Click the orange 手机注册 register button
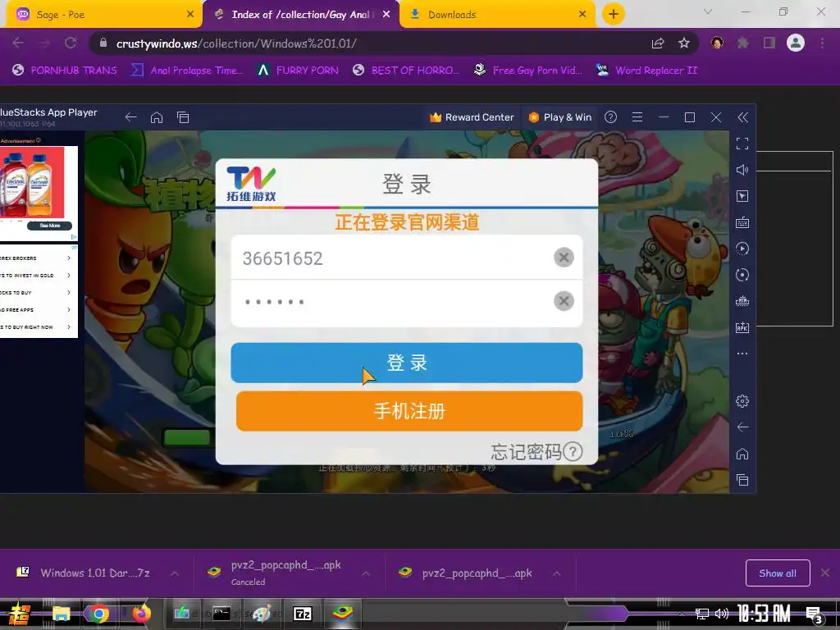 409,411
